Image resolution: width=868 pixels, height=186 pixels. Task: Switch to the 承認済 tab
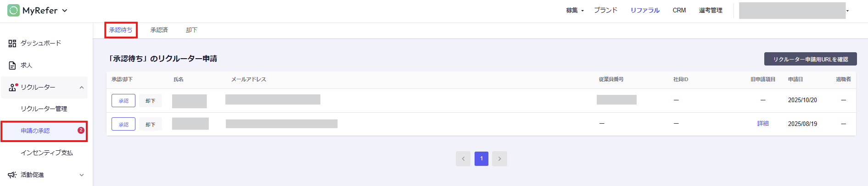[x=159, y=30]
